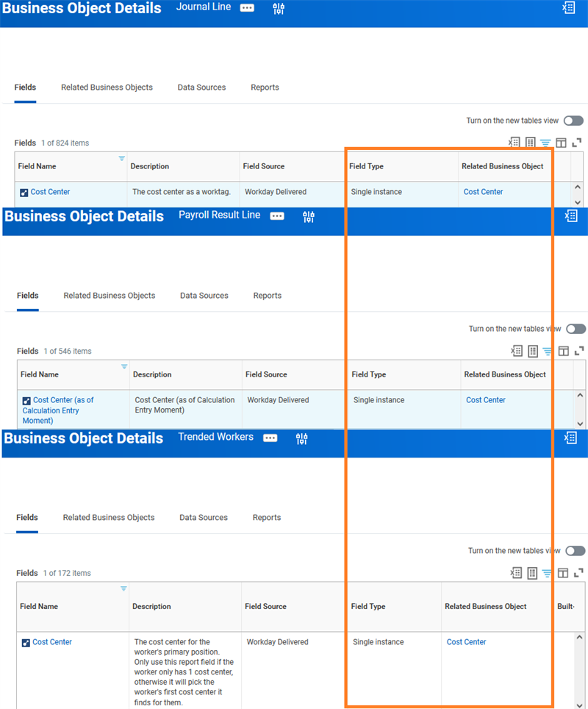Open configure options icon beside Payroll Result Line
The image size is (588, 709).
click(x=309, y=217)
